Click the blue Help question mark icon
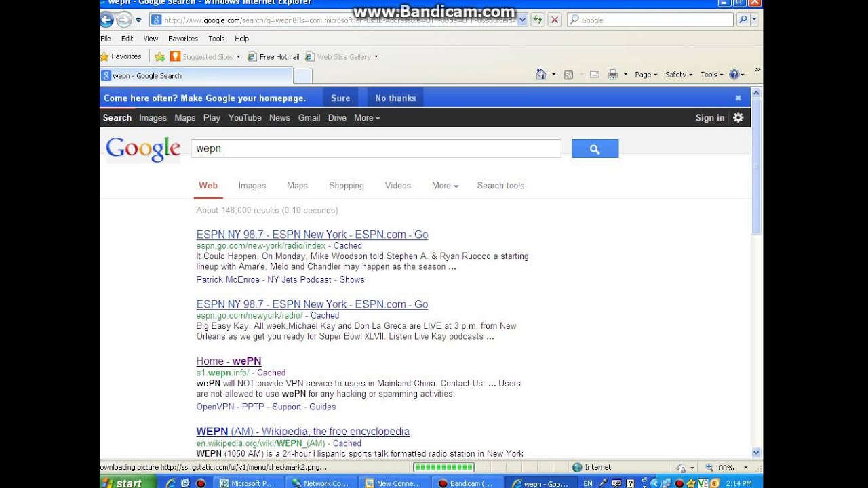The width and height of the screenshot is (868, 488). [x=734, y=75]
